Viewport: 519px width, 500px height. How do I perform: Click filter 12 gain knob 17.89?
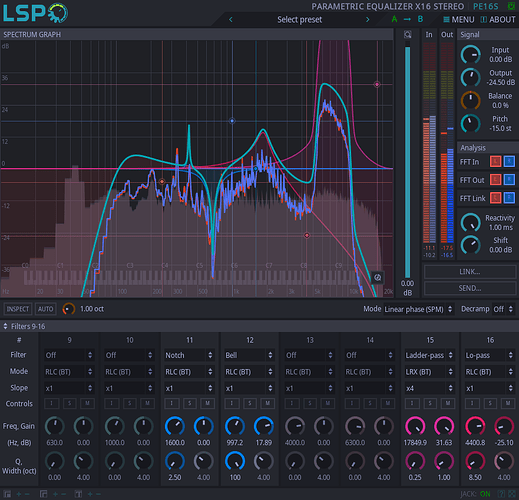(x=264, y=426)
